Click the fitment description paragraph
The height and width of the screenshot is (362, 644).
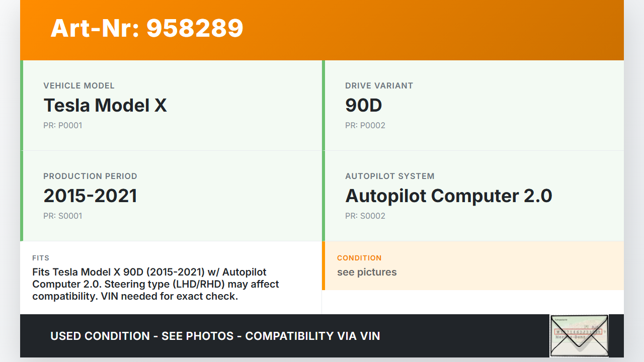click(155, 285)
